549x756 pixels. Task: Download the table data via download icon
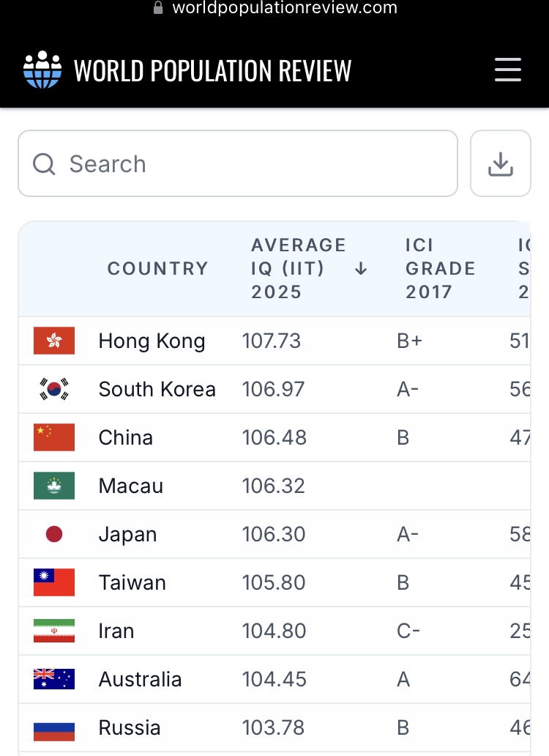501,164
